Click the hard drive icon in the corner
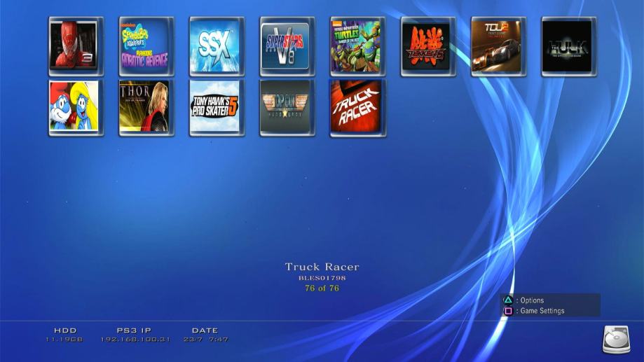 pyautogui.click(x=616, y=340)
